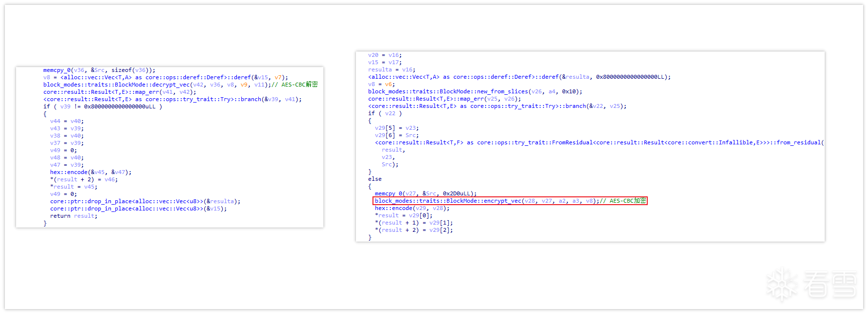The image size is (868, 314).
Task: Click the 'if ( v39 != 0x8000000000000000uLL )' line
Action: coord(103,106)
